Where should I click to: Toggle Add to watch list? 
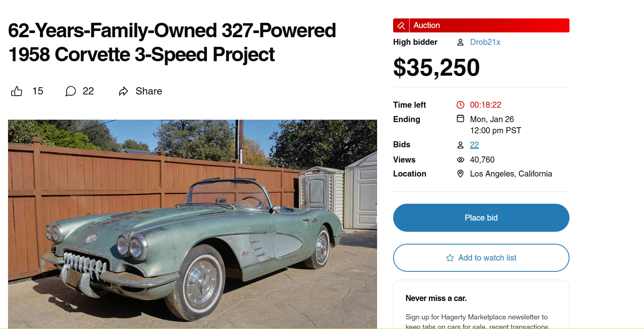[x=481, y=258]
